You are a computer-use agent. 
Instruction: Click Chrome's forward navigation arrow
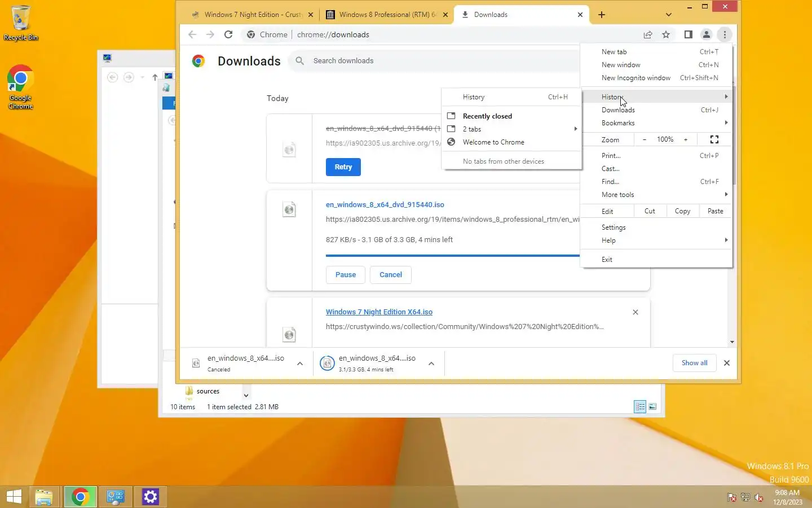coord(210,34)
